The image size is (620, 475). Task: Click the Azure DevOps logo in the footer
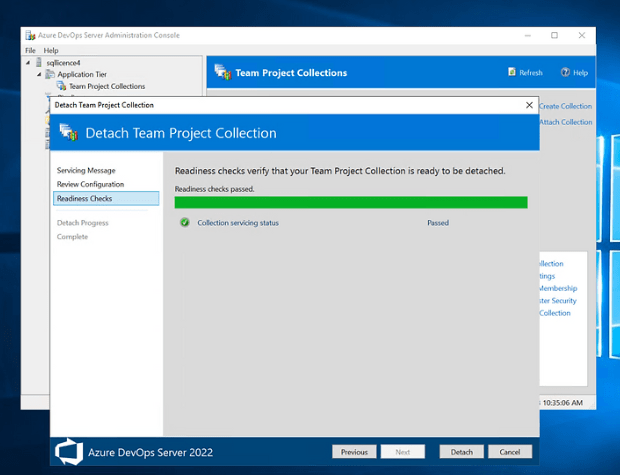click(x=69, y=451)
